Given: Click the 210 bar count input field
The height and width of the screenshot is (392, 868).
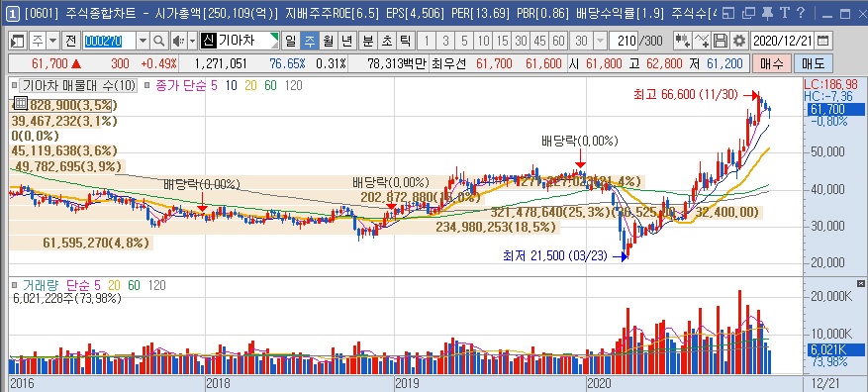Looking at the screenshot, I should [x=624, y=41].
